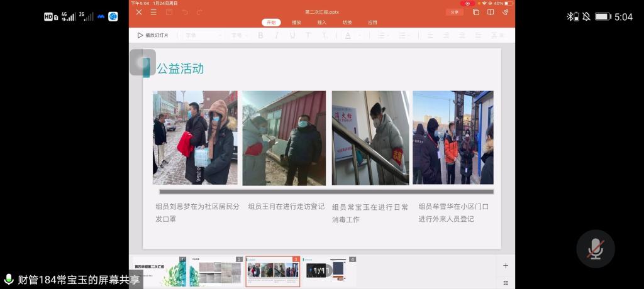
Task: Click the community gate registration photo
Action: (453, 138)
